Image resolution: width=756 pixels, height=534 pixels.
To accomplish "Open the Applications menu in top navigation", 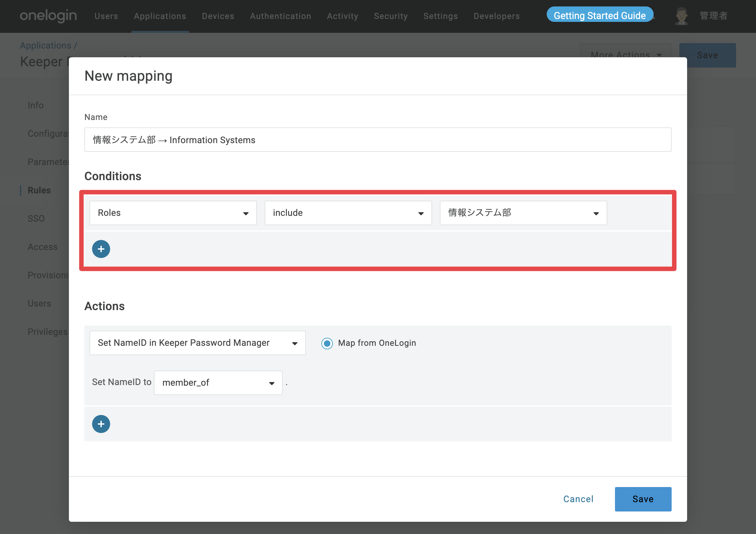I will click(160, 16).
